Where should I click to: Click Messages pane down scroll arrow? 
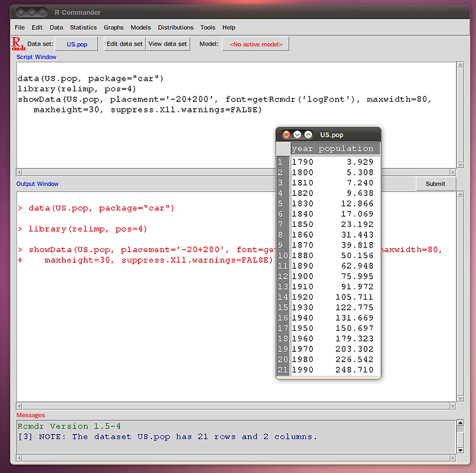point(461,451)
